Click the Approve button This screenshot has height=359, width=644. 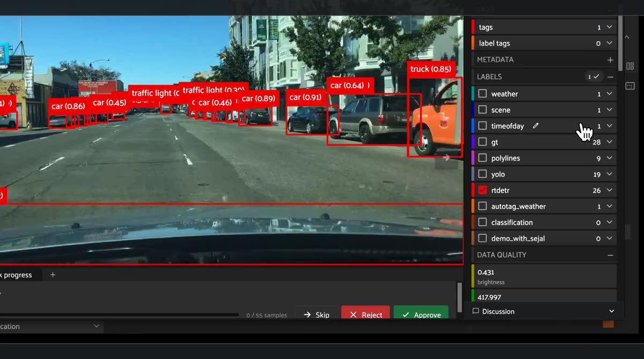click(x=421, y=313)
